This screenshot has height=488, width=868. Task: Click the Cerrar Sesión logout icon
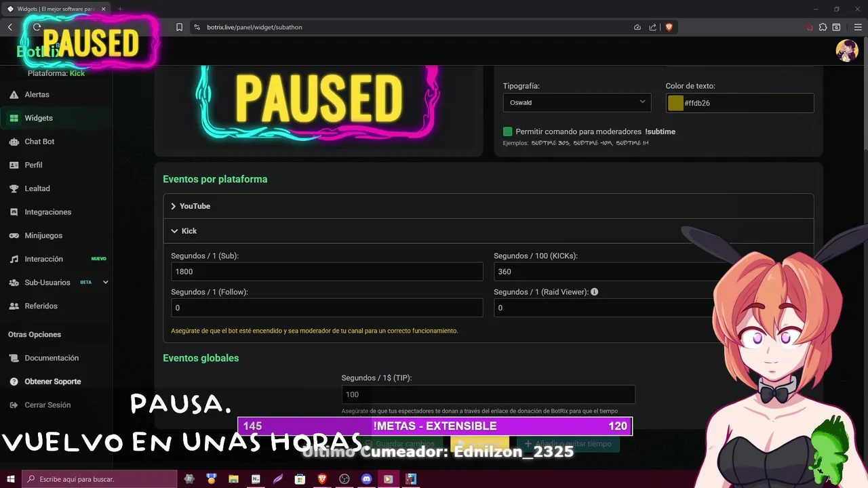click(14, 405)
